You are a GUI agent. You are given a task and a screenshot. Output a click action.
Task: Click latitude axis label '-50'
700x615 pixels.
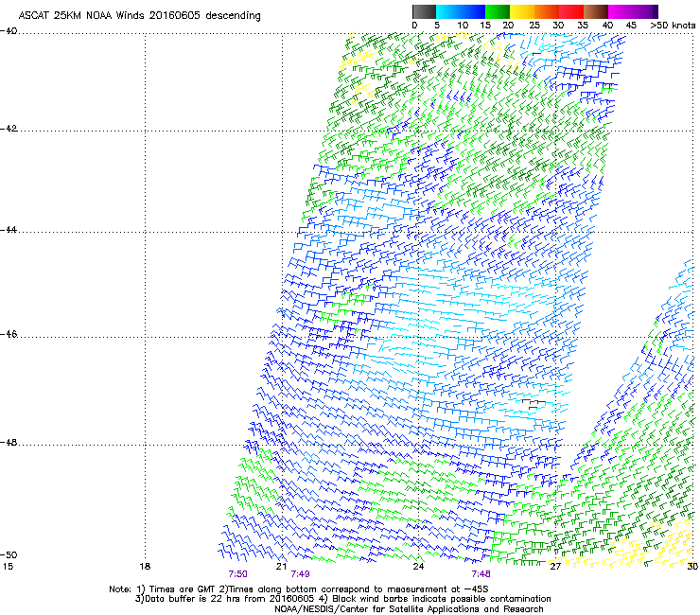click(9, 554)
